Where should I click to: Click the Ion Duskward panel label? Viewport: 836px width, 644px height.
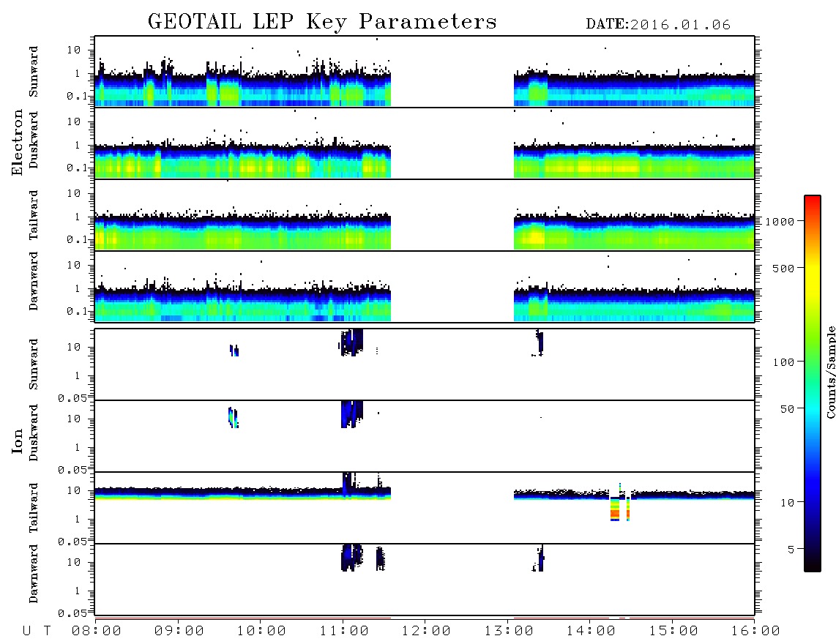click(x=34, y=433)
